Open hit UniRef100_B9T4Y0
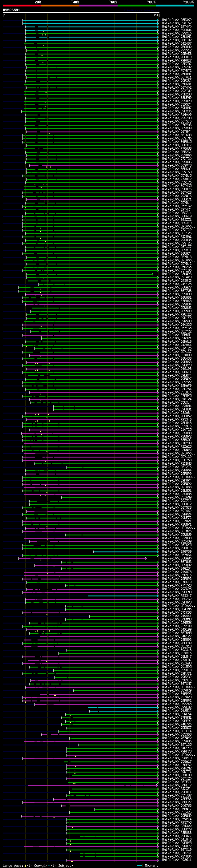Image resolution: width=197 pixels, height=868 pixels. tap(176, 26)
